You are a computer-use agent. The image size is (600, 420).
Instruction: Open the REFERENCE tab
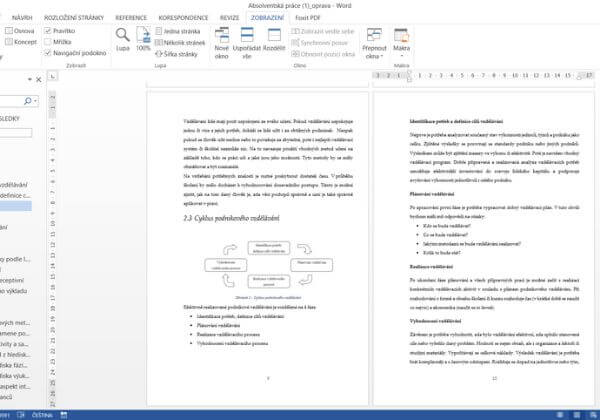pos(131,18)
